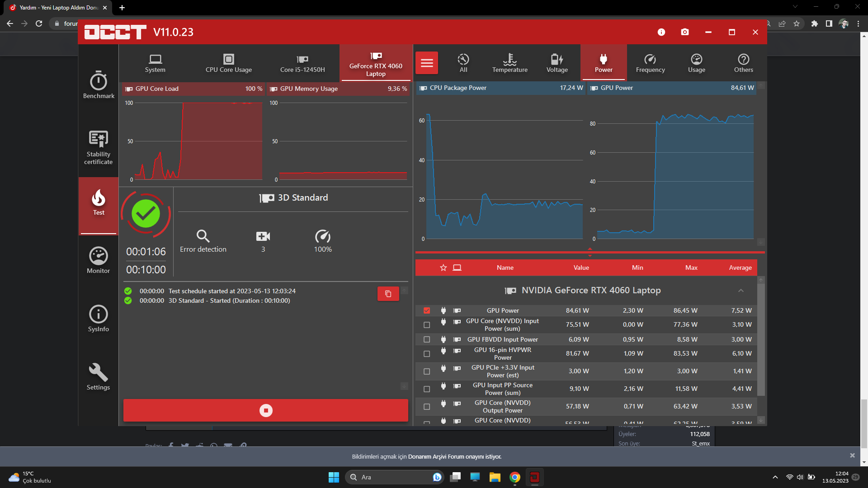This screenshot has width=868, height=488.
Task: Click log entry 'Test schedule started'
Action: pos(232,291)
